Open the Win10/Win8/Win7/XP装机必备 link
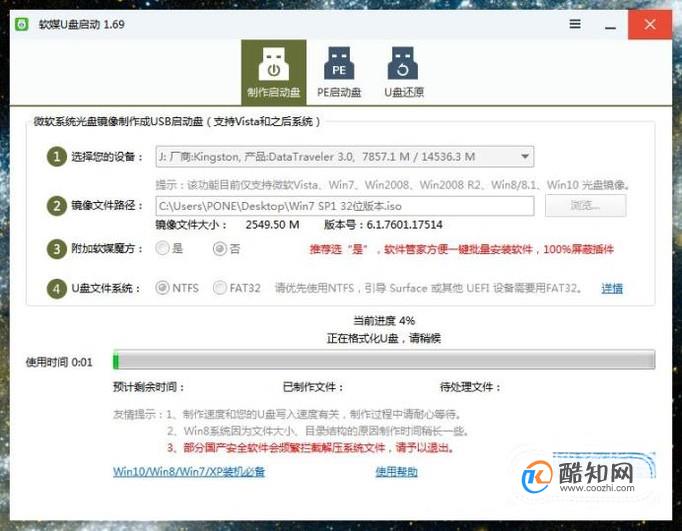Image resolution: width=682 pixels, height=531 pixels. click(189, 471)
